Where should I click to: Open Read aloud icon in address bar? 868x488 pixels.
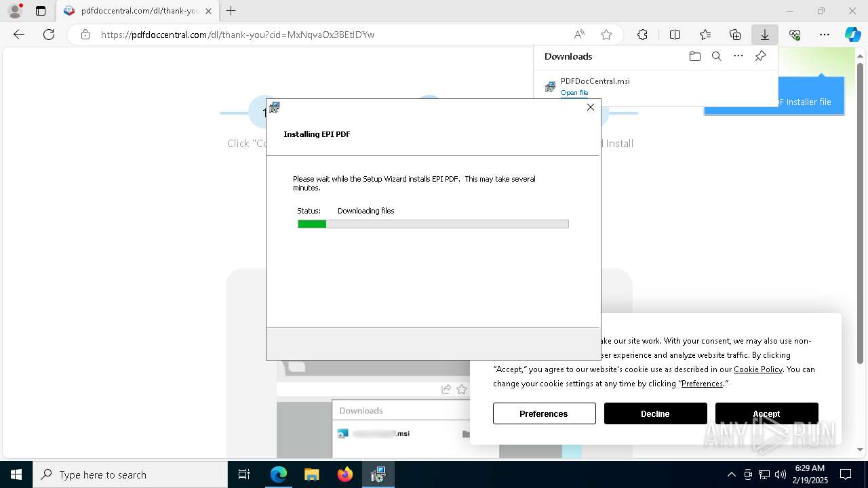coord(579,35)
